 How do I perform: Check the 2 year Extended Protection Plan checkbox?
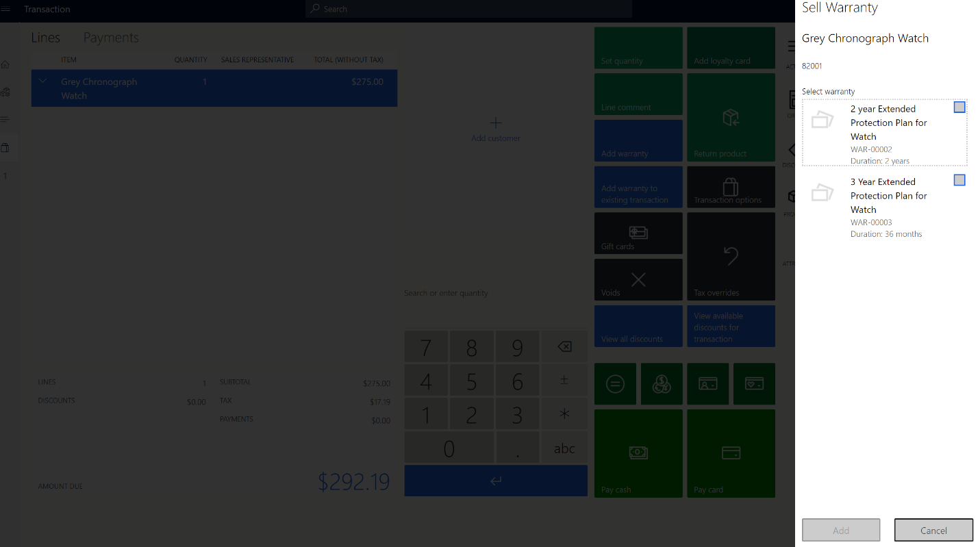[x=959, y=107]
